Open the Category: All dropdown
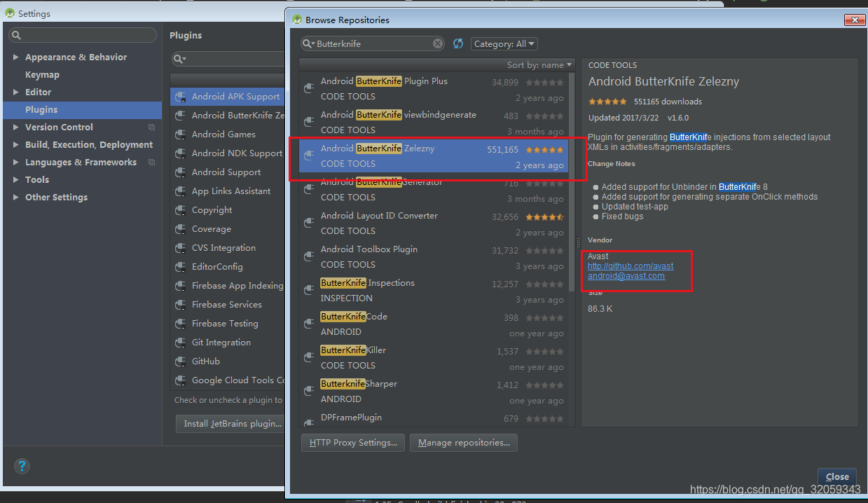The image size is (868, 503). tap(504, 43)
